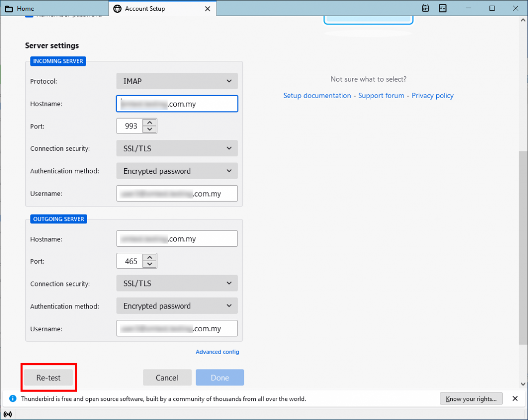This screenshot has height=420, width=528.
Task: Open incoming Connection security dropdown
Action: pyautogui.click(x=177, y=148)
